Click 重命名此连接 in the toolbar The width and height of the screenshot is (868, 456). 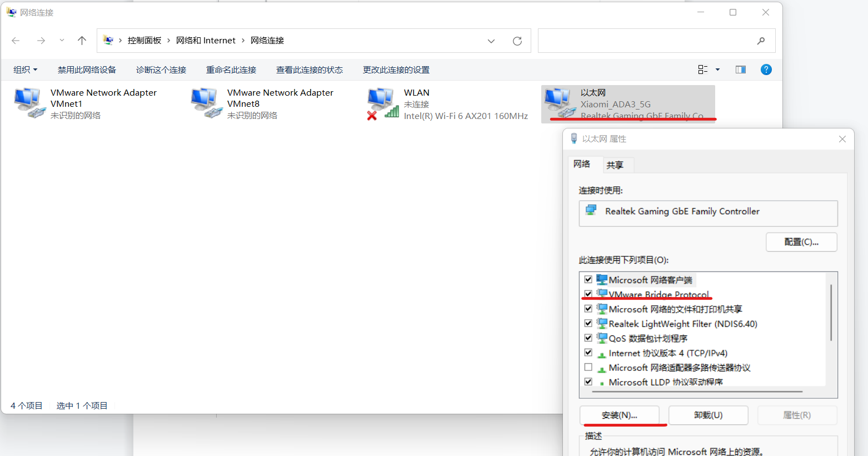pyautogui.click(x=231, y=70)
